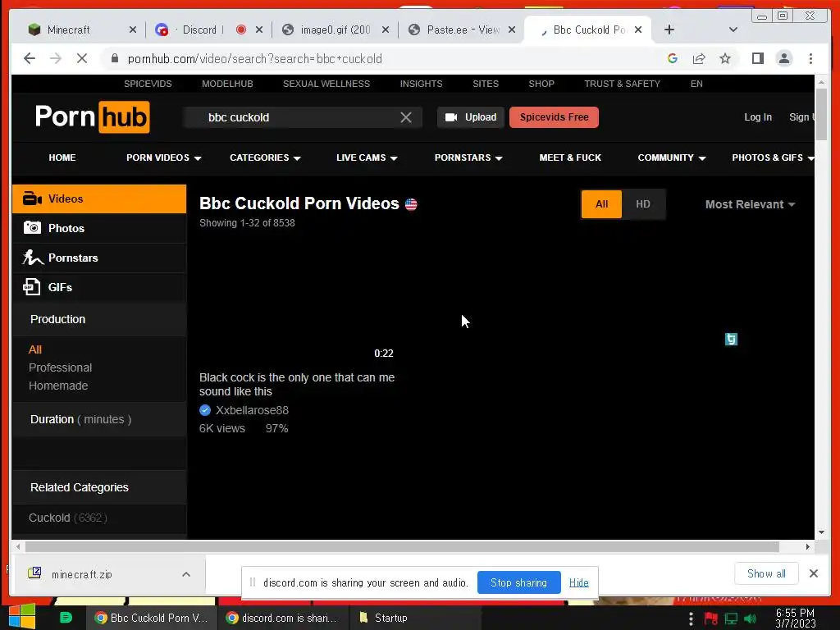The width and height of the screenshot is (840, 630).
Task: Open TRUST & SAFETY in the top links
Action: [x=622, y=84]
